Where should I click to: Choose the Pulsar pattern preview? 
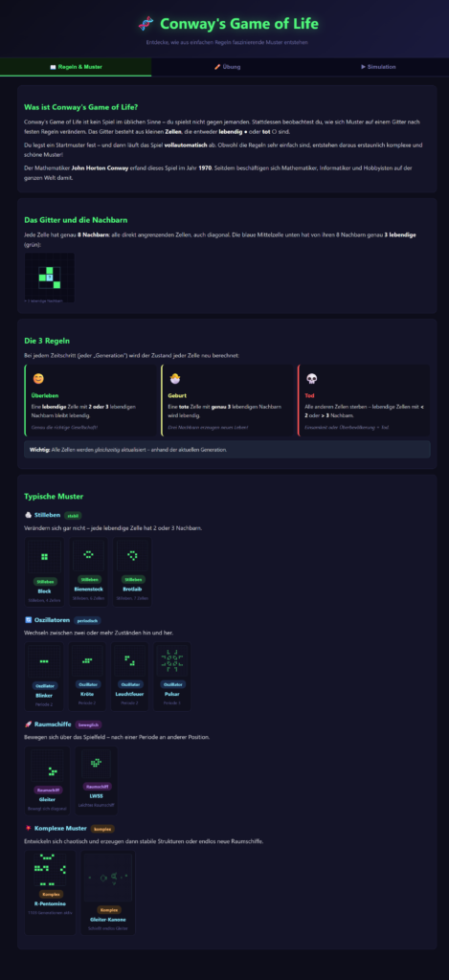point(172,677)
